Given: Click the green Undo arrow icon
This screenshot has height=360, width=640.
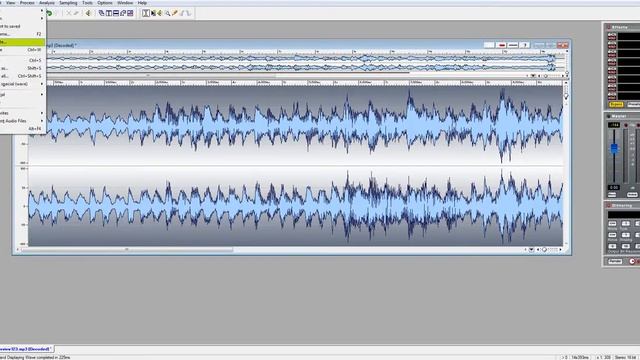Looking at the screenshot, I should click(x=49, y=13).
